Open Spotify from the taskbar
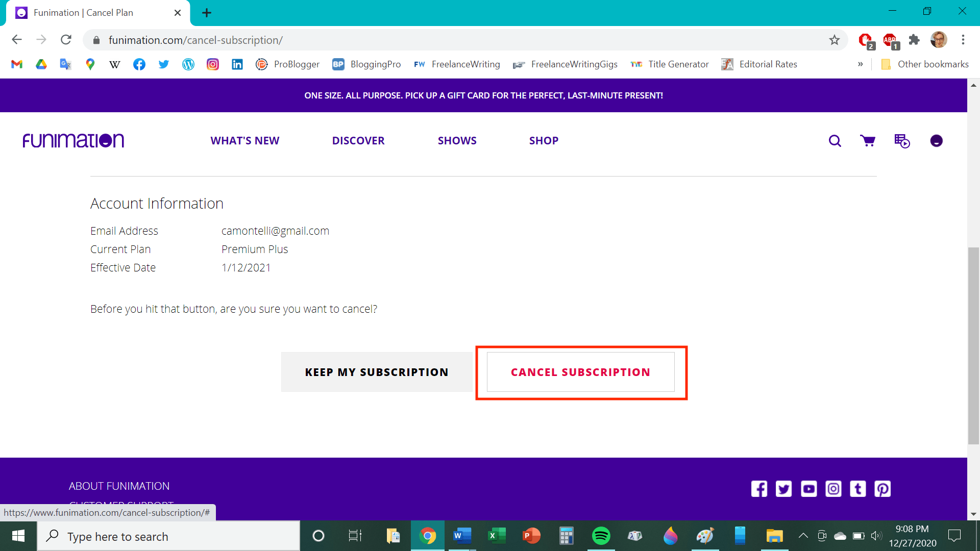 601,536
